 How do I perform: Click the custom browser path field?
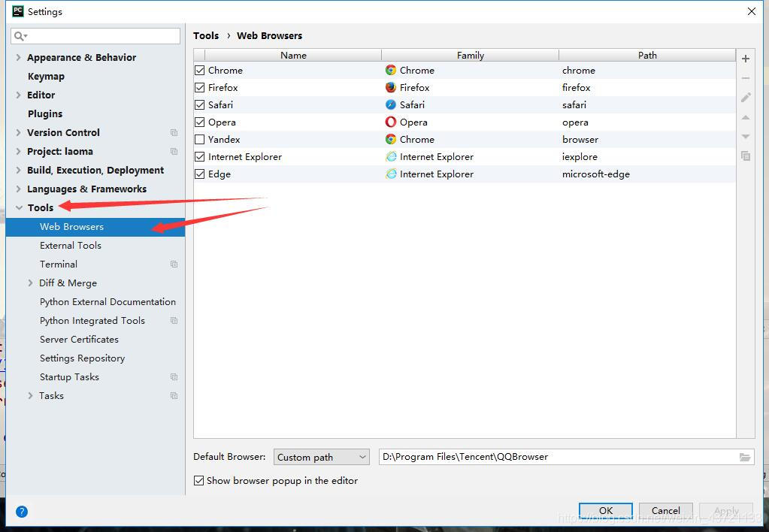point(567,457)
